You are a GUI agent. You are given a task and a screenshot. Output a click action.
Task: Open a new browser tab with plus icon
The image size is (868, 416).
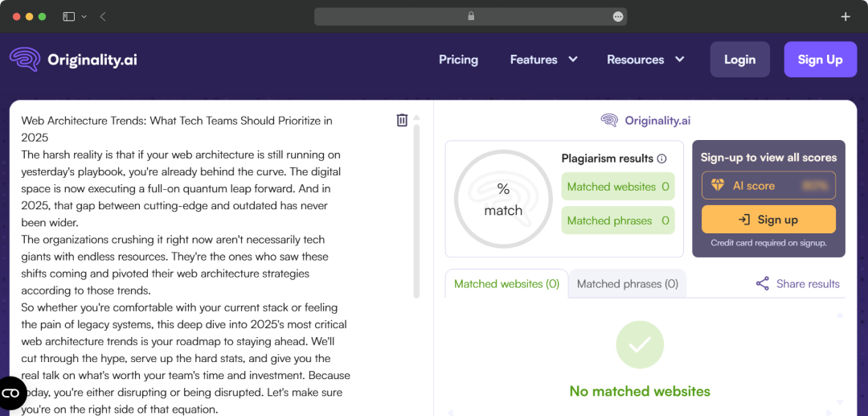[845, 17]
